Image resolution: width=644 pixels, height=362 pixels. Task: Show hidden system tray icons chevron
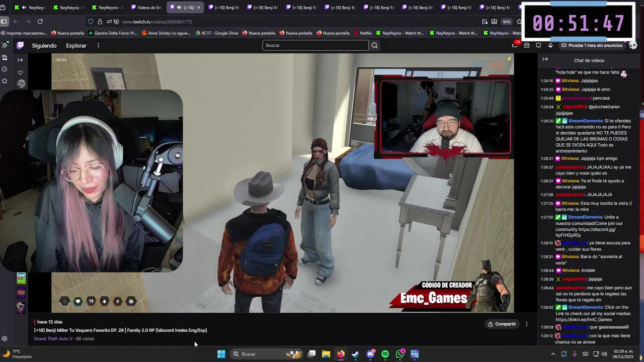pyautogui.click(x=553, y=354)
